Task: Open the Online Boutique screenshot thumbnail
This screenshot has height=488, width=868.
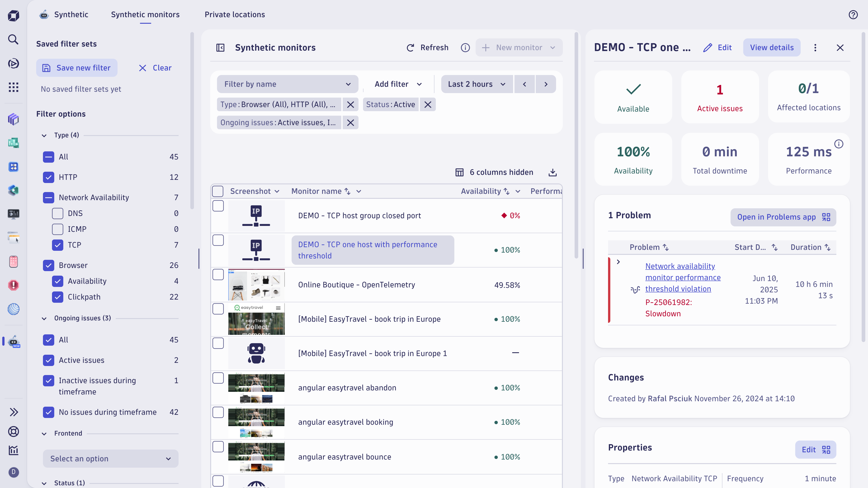Action: [256, 285]
